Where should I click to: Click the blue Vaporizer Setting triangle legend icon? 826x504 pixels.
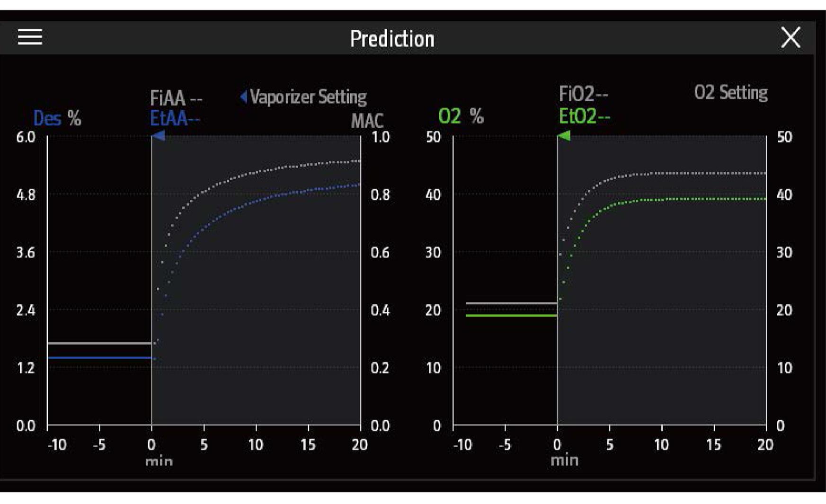pyautogui.click(x=243, y=97)
